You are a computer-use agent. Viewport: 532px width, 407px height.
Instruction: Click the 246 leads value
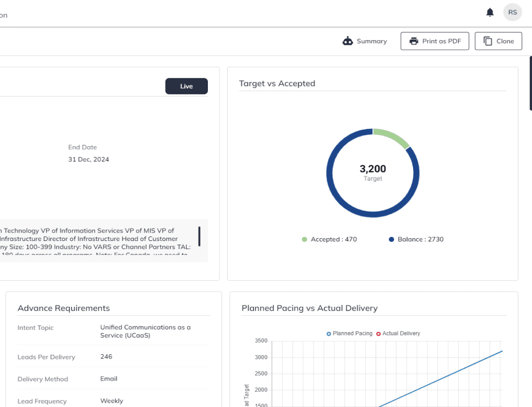pyautogui.click(x=106, y=357)
